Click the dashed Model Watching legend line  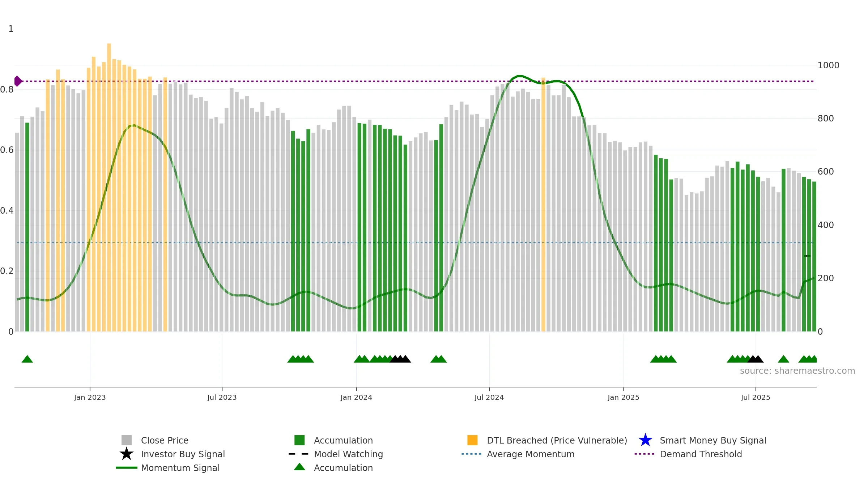coord(298,454)
